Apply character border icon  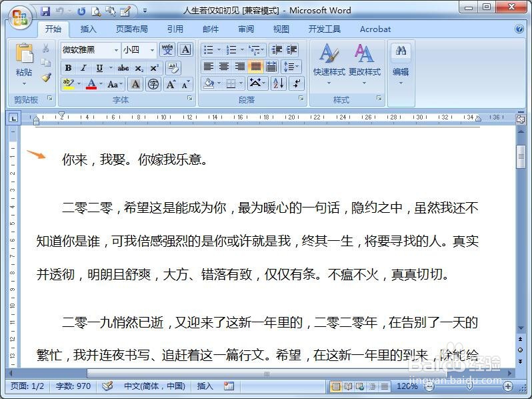coord(185,49)
